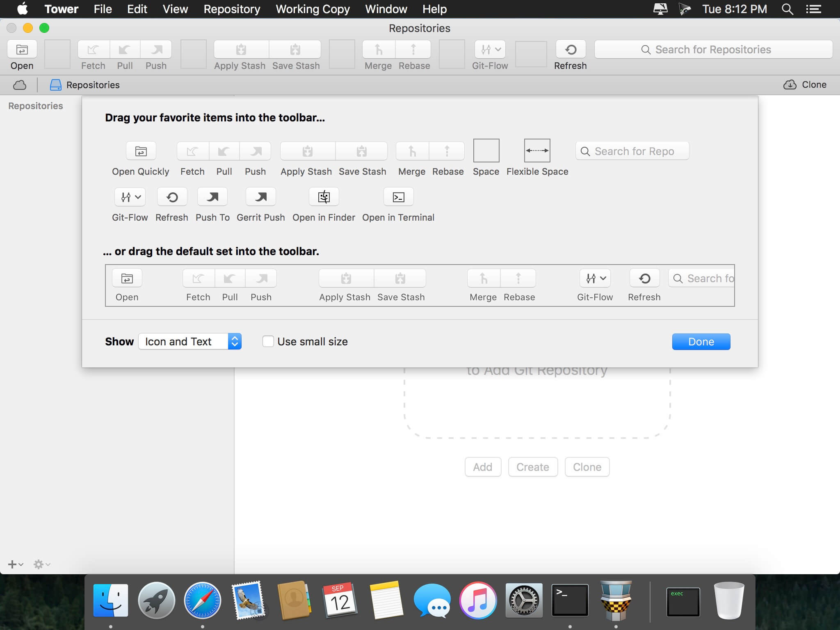Viewport: 840px width, 630px height.
Task: Choose the Rebase item in the favorite items palette
Action: pos(447,151)
